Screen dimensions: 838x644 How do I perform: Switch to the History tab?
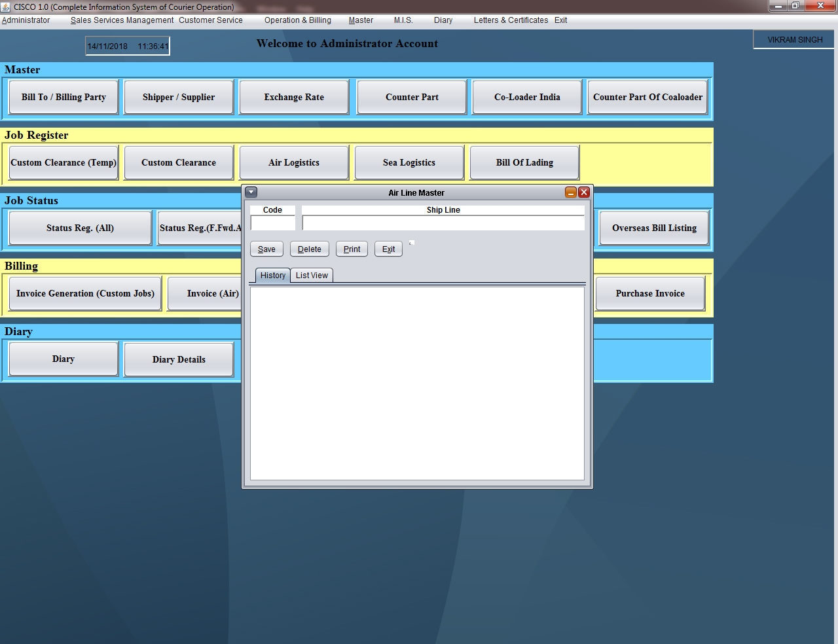pyautogui.click(x=272, y=276)
